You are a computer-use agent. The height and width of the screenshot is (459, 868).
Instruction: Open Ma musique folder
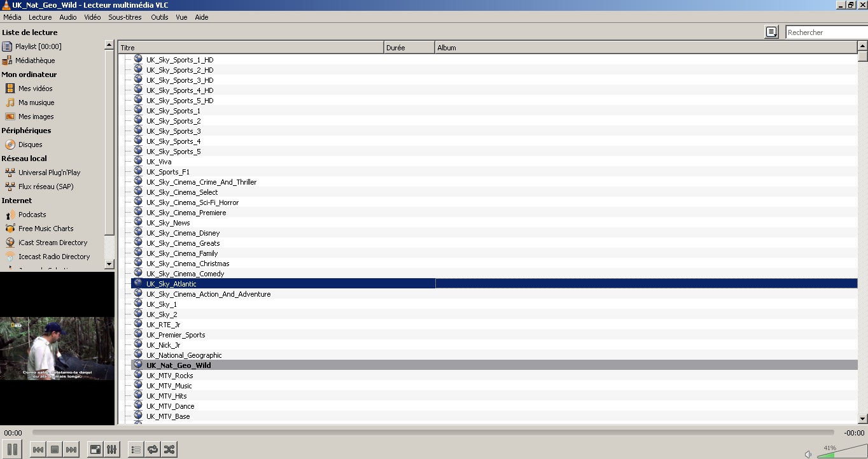tap(36, 102)
